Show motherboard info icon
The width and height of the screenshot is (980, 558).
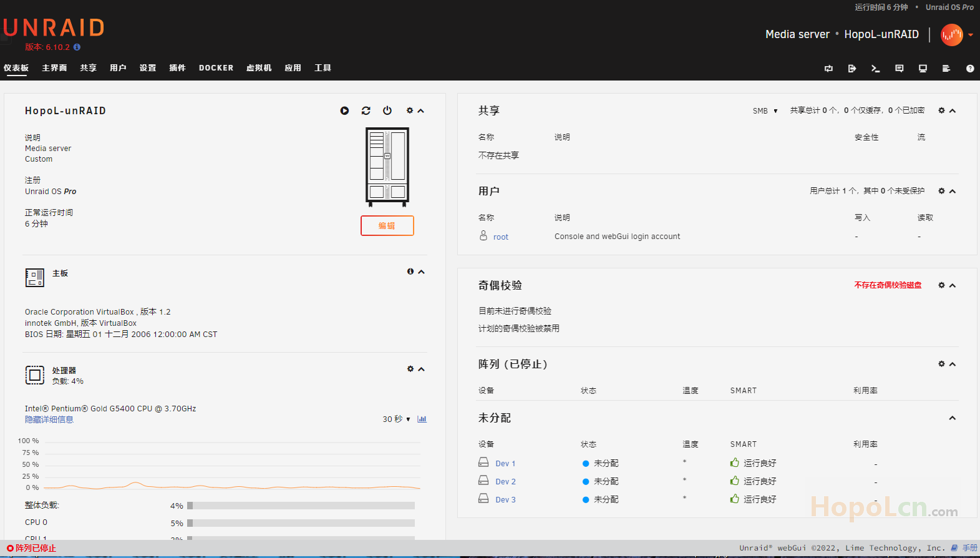[x=410, y=272]
